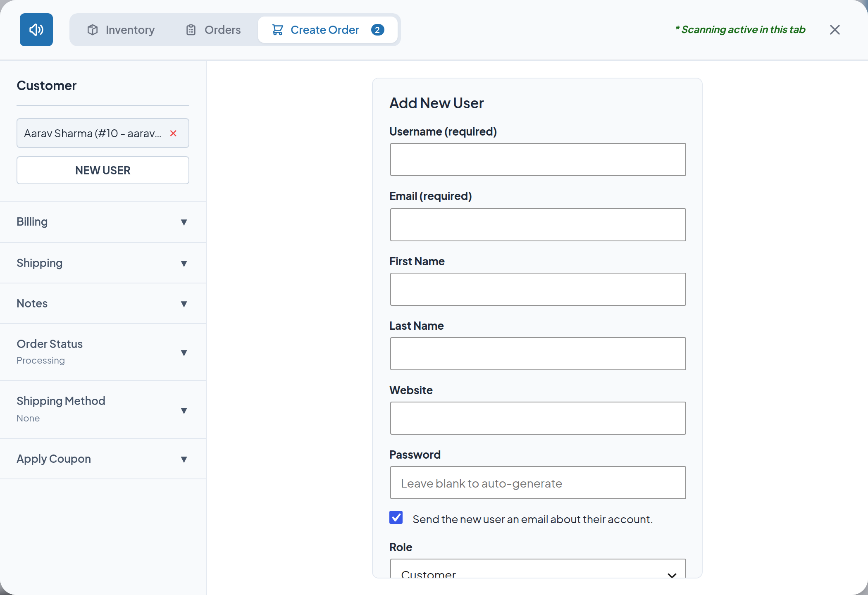
Task: Click the Last Name input box
Action: coord(538,354)
